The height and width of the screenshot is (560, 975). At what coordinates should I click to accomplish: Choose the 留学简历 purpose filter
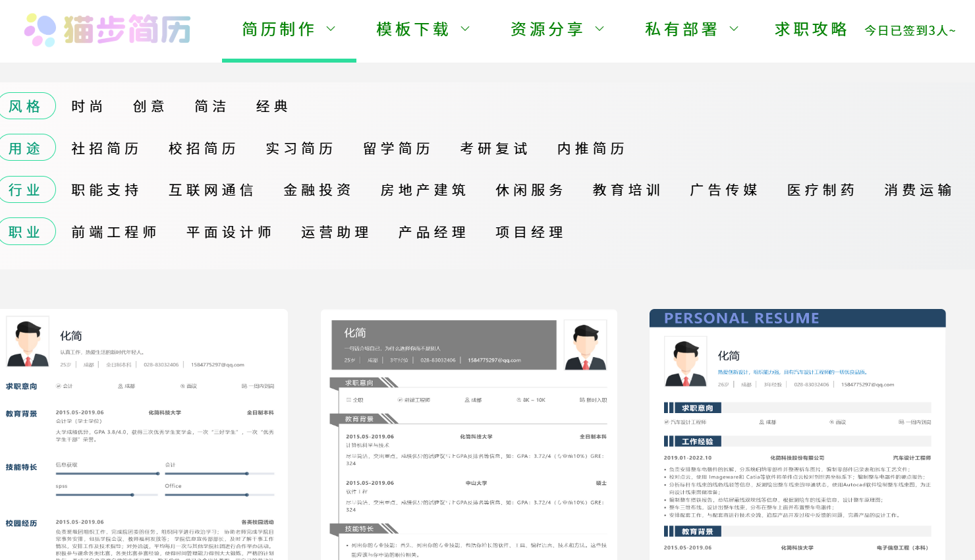pos(396,148)
